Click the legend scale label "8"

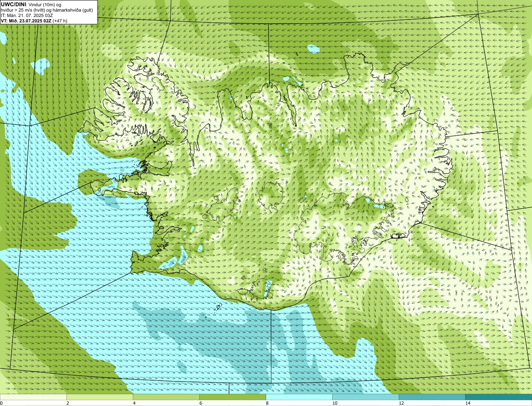point(267,403)
